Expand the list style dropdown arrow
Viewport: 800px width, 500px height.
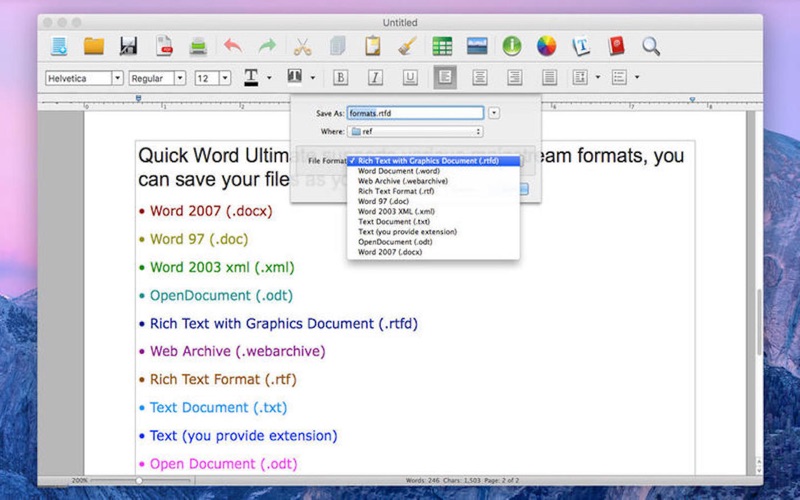pos(637,78)
